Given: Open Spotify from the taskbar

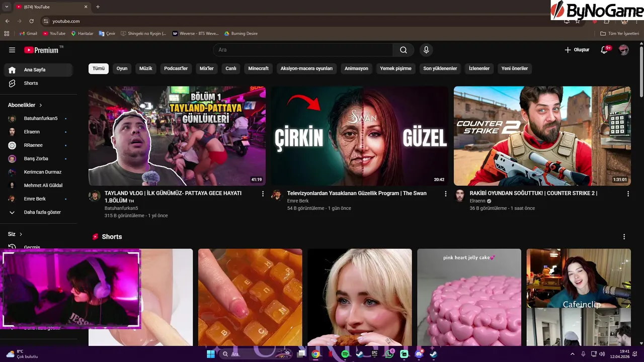Looking at the screenshot, I should click(345, 354).
